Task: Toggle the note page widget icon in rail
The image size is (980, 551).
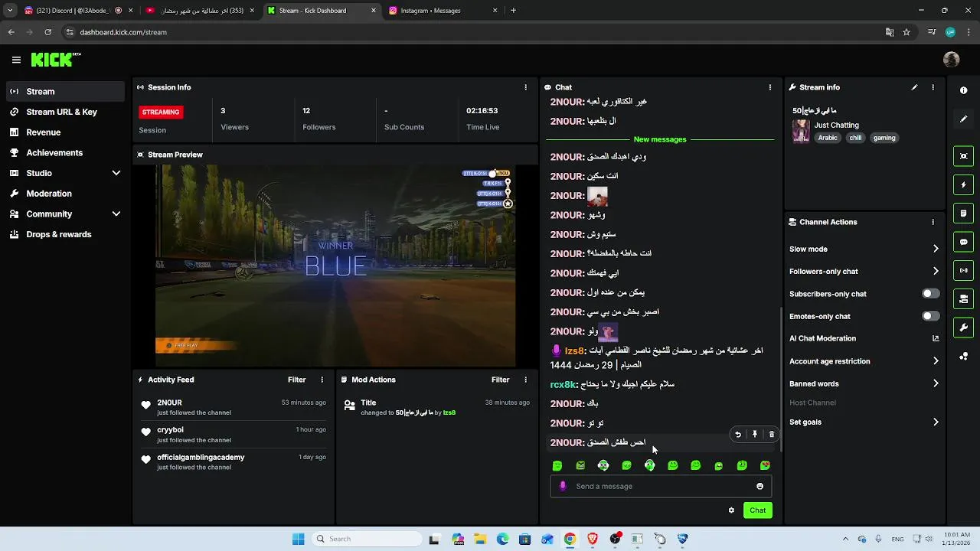Action: click(x=963, y=213)
